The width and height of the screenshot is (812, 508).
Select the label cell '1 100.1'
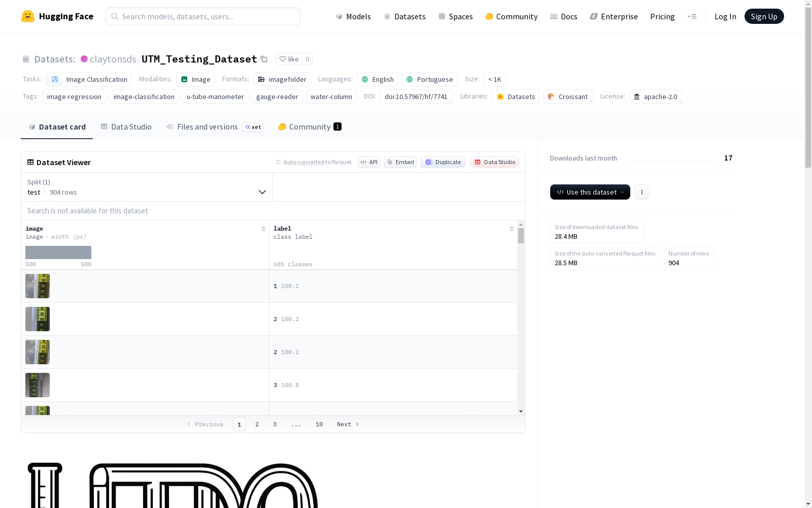[393, 286]
